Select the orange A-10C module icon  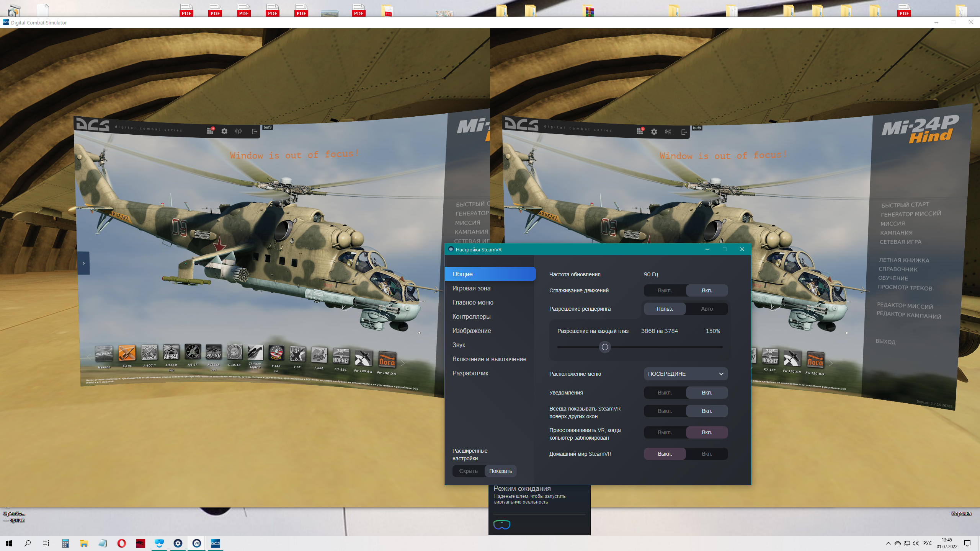[127, 353]
